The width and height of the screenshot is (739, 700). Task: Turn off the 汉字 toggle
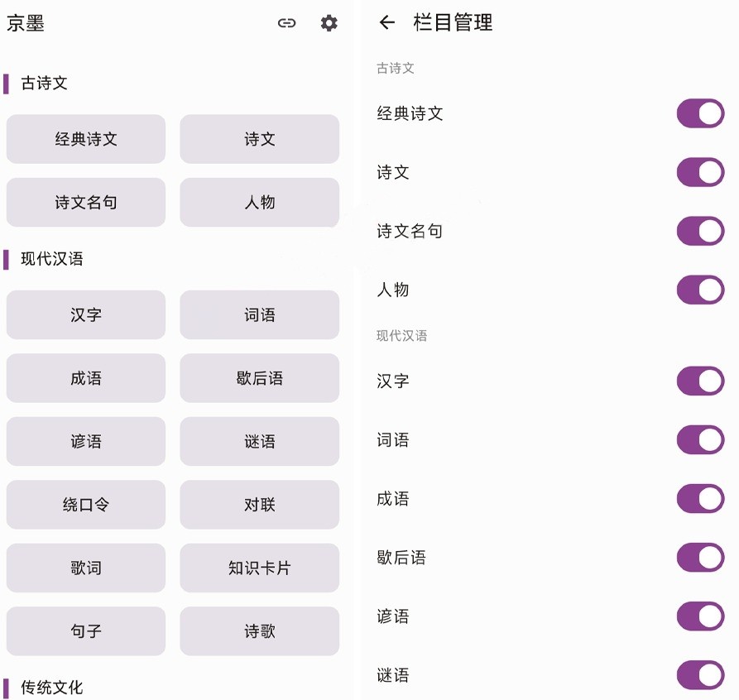point(700,381)
